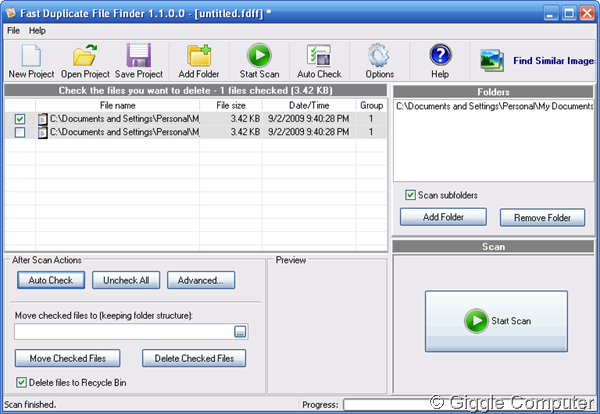This screenshot has width=600, height=414.
Task: Click the file icon in the first result row
Action: click(42, 119)
